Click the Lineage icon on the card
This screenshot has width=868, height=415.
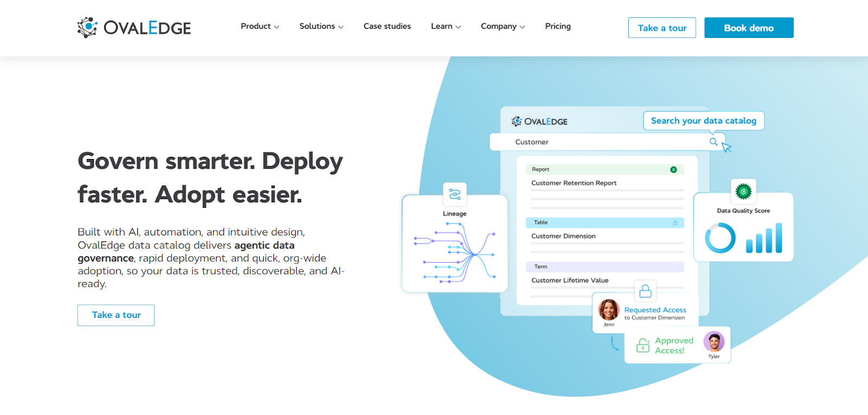[x=455, y=194]
